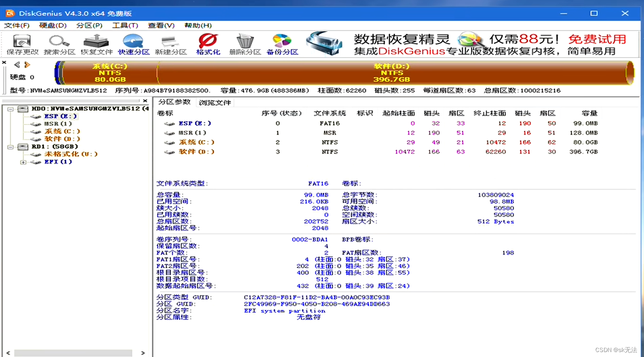644x357 pixels.
Task: Close the disk bar panel with its X
Action: click(x=4, y=62)
